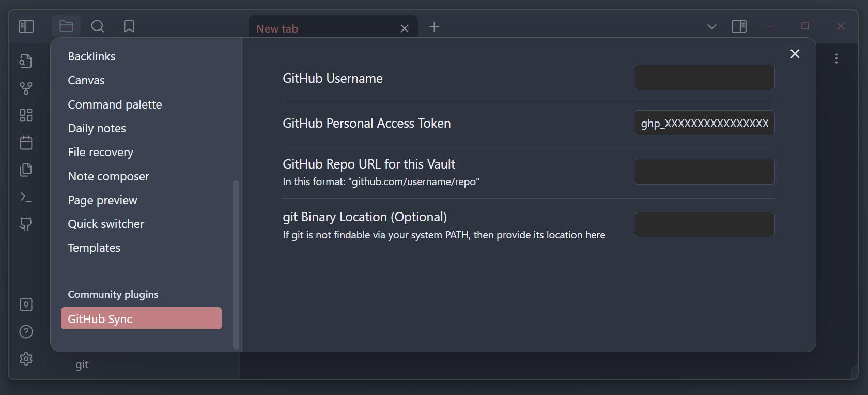868x395 pixels.
Task: Click the Community plugins heading
Action: click(x=113, y=294)
